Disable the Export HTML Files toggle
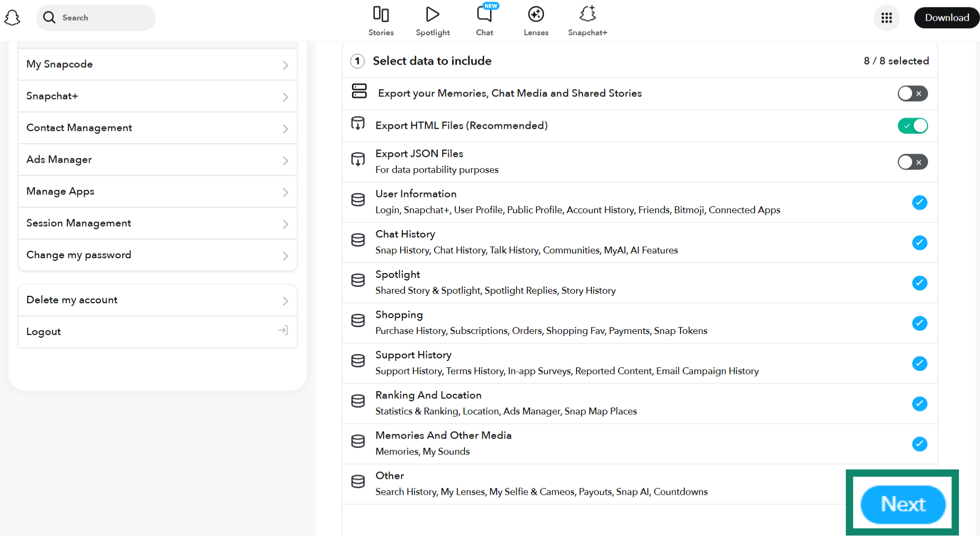980x536 pixels. pyautogui.click(x=912, y=126)
